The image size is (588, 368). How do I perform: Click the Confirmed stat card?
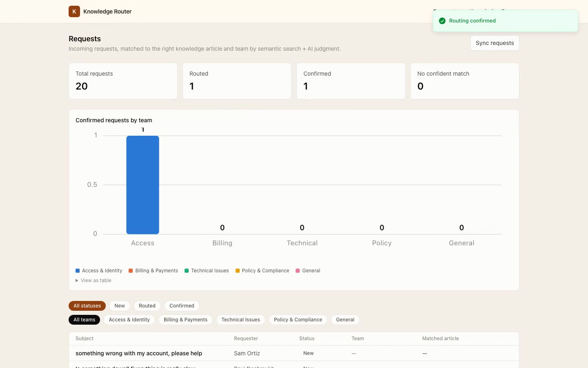351,81
